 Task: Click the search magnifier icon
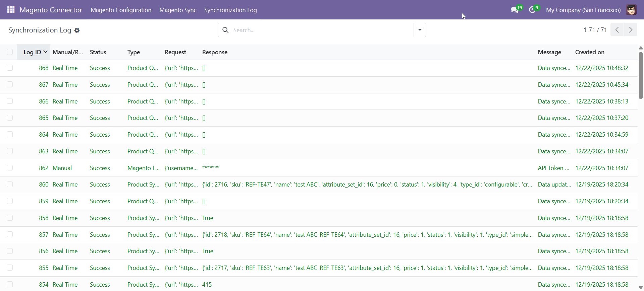pos(226,30)
